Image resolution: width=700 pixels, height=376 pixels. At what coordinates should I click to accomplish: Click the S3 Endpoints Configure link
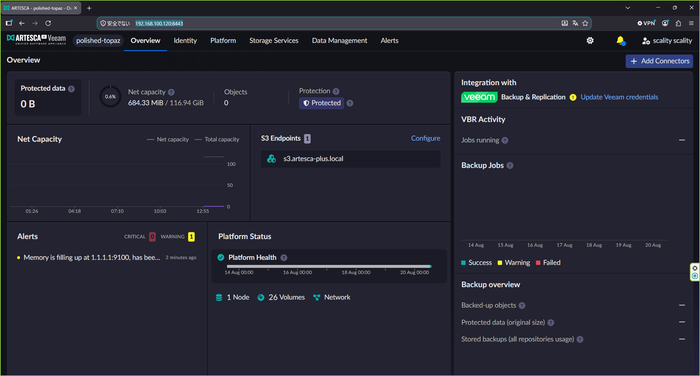pos(425,138)
